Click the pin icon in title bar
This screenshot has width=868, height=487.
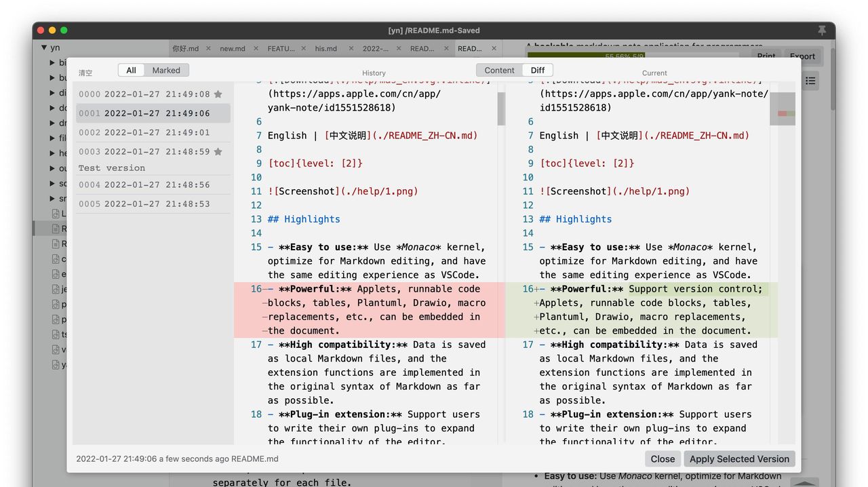tap(822, 31)
